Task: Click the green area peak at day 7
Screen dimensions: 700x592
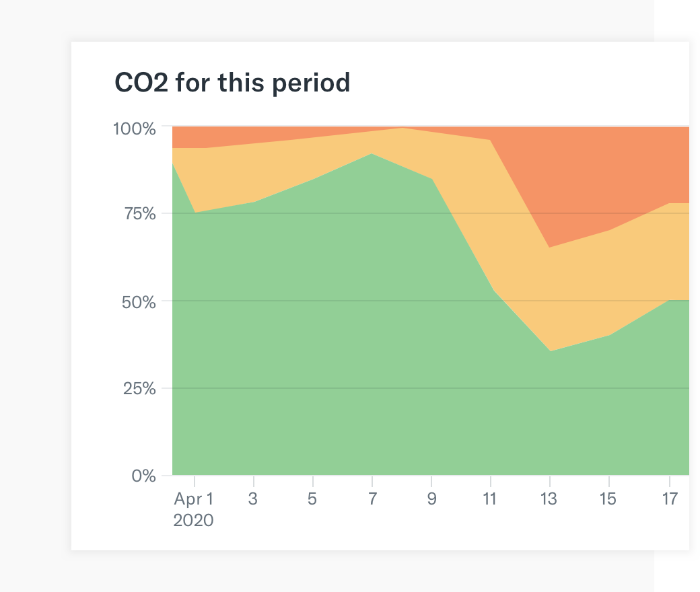Action: click(372, 168)
